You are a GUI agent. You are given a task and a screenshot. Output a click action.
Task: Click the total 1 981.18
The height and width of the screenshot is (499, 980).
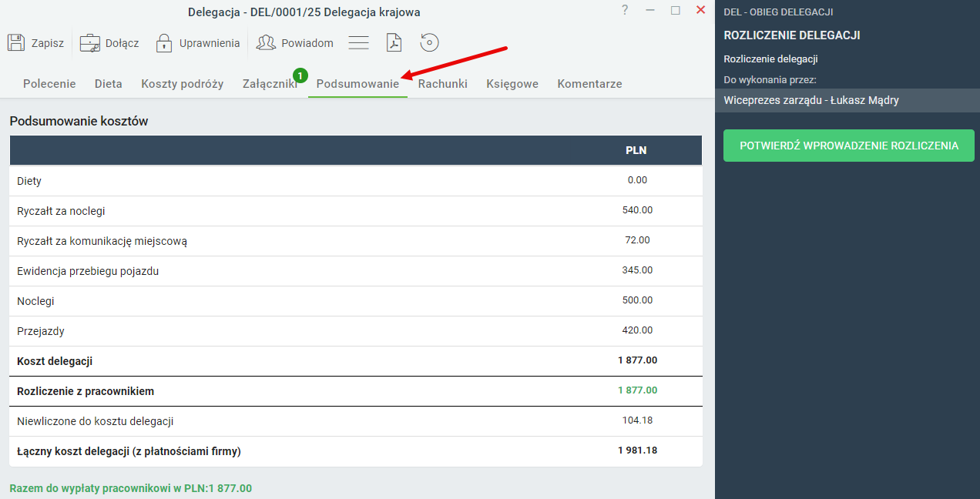point(637,450)
